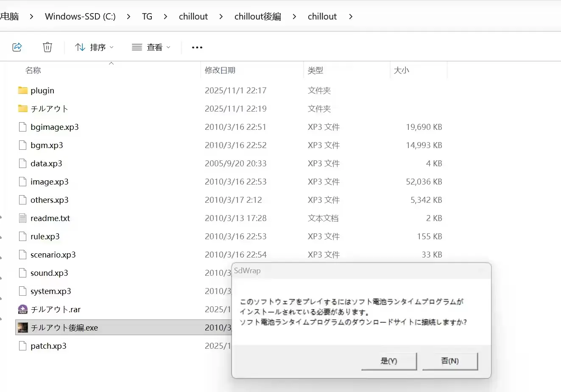Select the file name bgimage.xp3
The image size is (561, 392).
coord(55,127)
